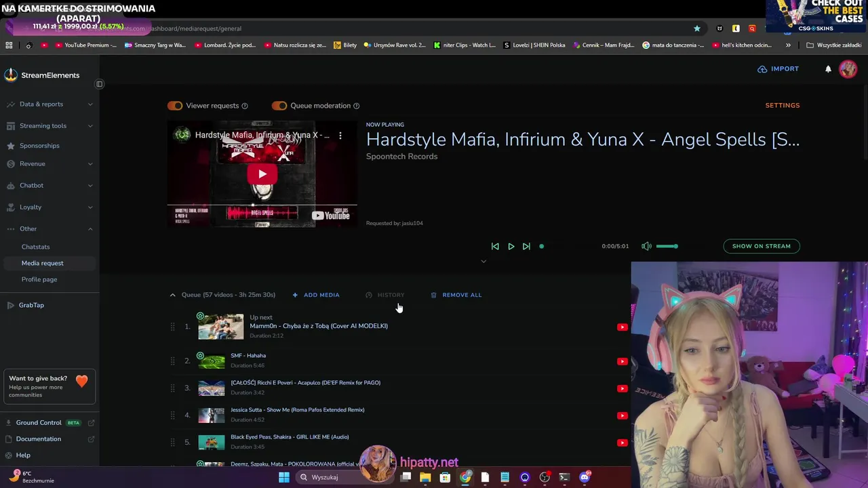868x488 pixels.
Task: Open the user avatar menu
Action: pos(848,69)
